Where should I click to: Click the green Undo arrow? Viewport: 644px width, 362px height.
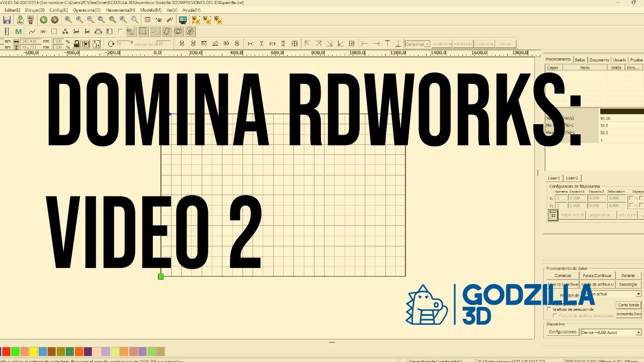(x=44, y=20)
